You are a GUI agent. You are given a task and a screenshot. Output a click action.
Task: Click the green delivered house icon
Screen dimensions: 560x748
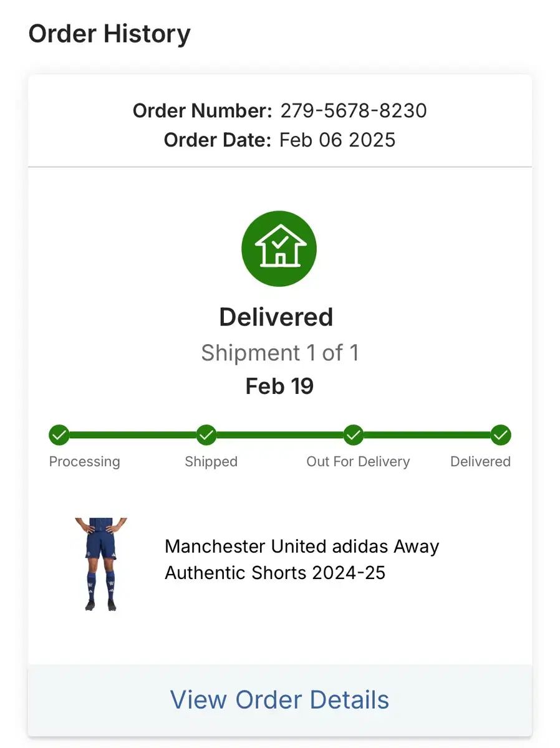click(x=279, y=248)
